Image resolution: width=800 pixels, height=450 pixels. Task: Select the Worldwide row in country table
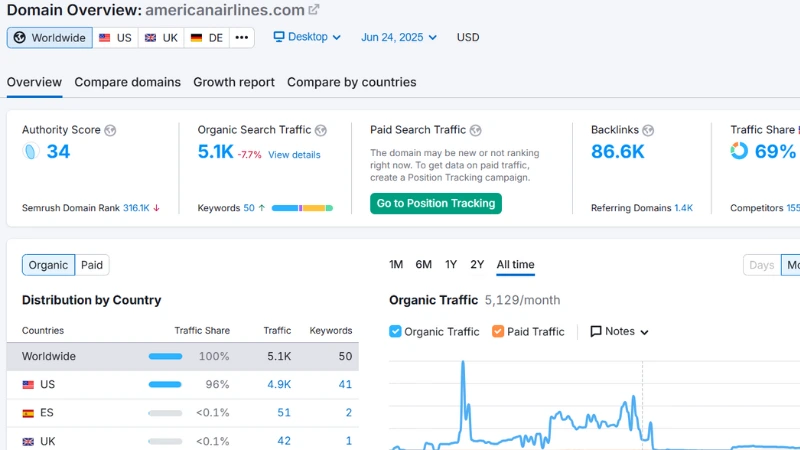point(183,357)
